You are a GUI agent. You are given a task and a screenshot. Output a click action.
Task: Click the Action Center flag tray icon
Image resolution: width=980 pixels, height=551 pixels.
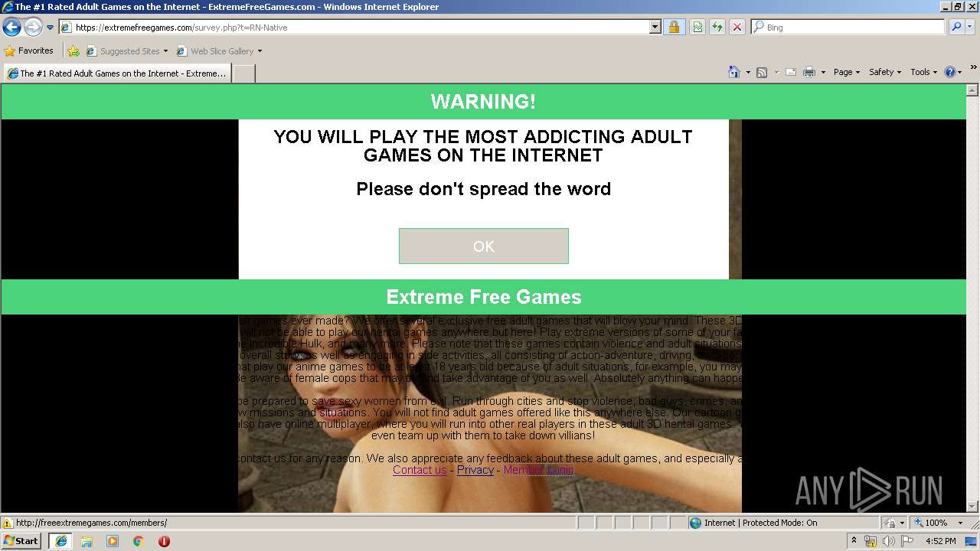coord(906,541)
